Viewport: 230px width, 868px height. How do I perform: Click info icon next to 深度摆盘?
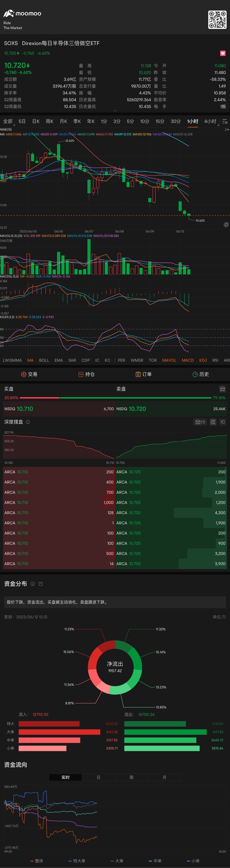tap(28, 422)
